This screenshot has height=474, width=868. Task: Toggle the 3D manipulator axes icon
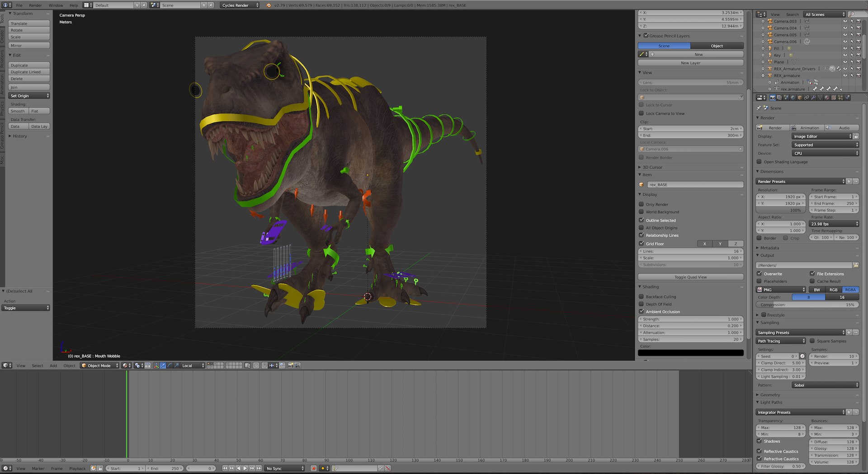pos(156,366)
